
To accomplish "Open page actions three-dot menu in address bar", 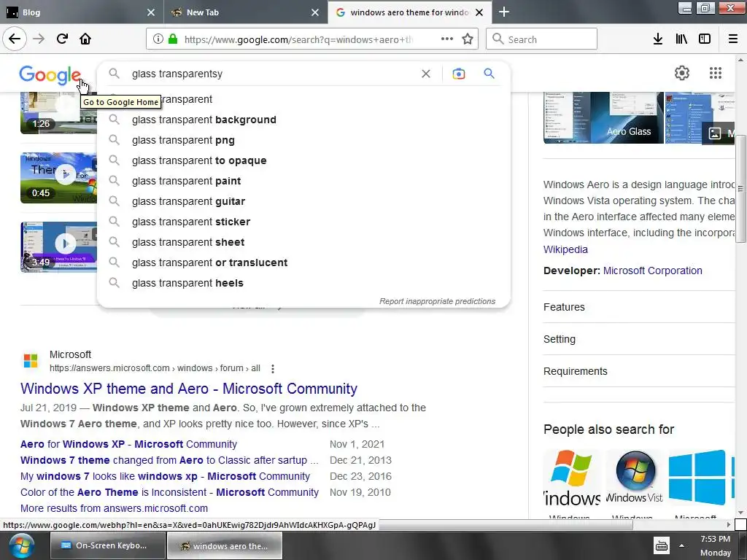I will pyautogui.click(x=447, y=39).
